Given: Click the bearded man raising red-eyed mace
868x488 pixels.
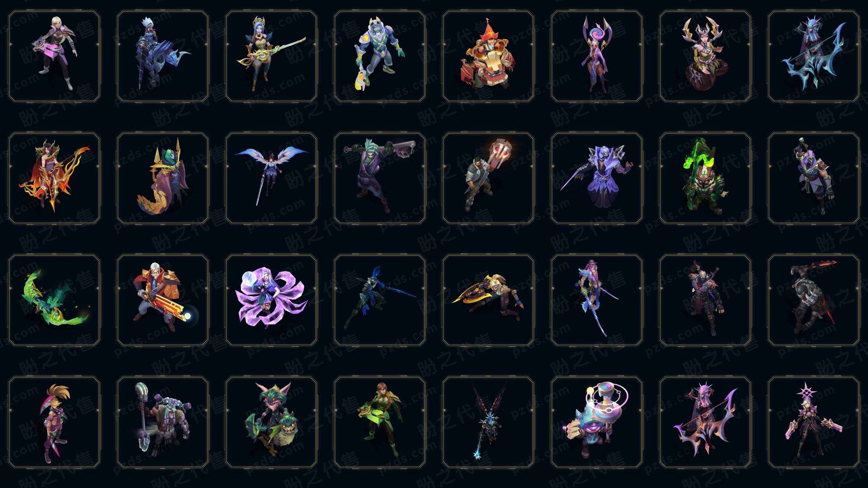Looking at the screenshot, I should 488,178.
